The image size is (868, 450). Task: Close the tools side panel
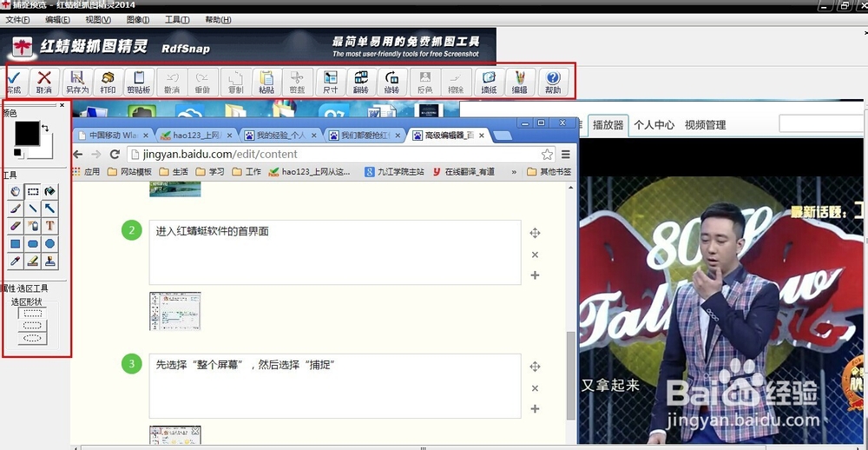(x=62, y=105)
